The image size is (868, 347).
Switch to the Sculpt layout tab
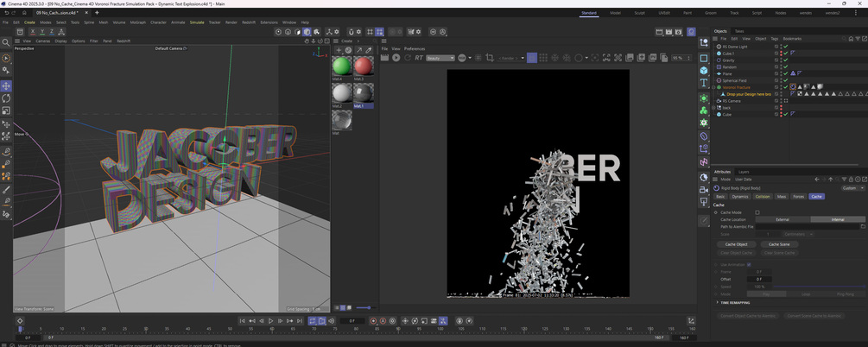coord(639,13)
